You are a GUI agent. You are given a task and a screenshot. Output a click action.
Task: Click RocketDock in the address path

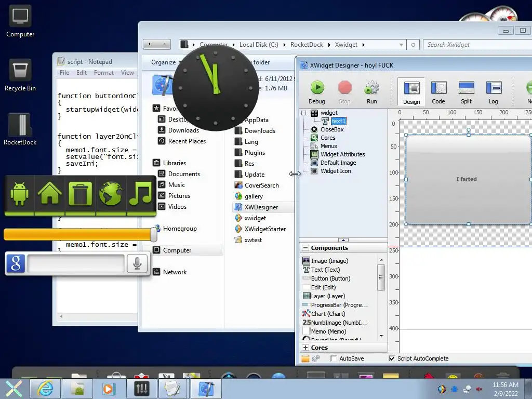pyautogui.click(x=307, y=45)
